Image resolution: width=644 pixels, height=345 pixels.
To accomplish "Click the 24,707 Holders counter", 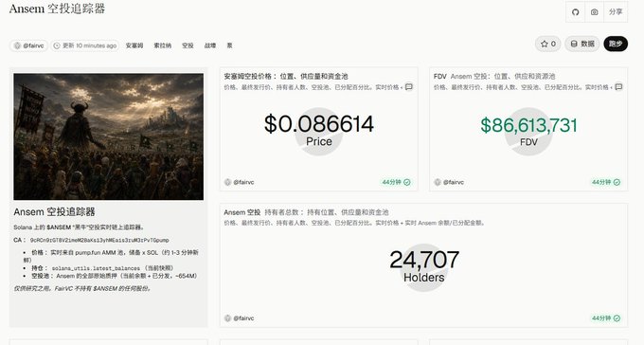I will pyautogui.click(x=424, y=260).
